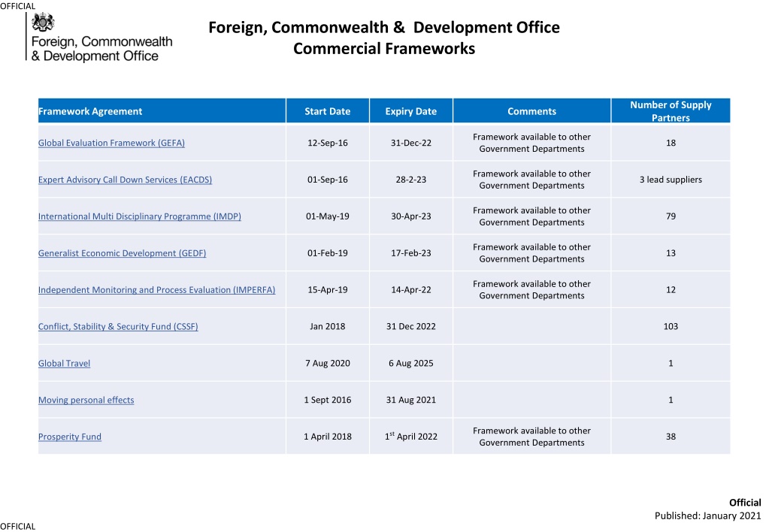
Task: Click the Number of Supply Partners header
Action: (x=671, y=110)
